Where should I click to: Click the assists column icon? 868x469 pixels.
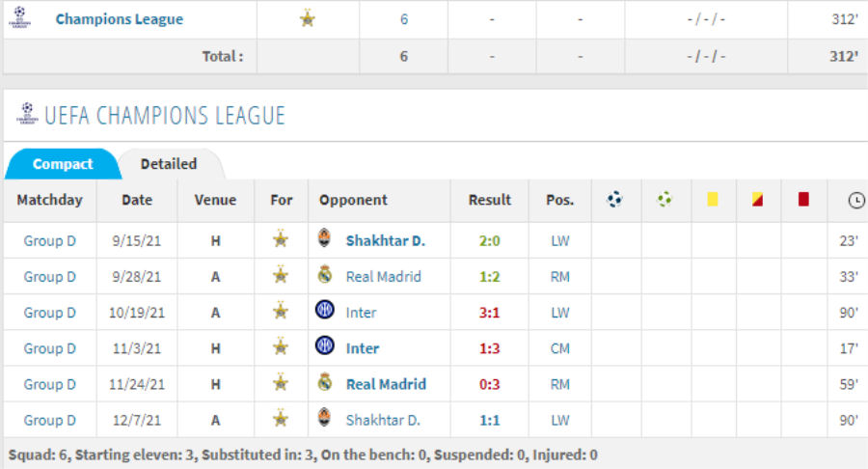point(665,200)
